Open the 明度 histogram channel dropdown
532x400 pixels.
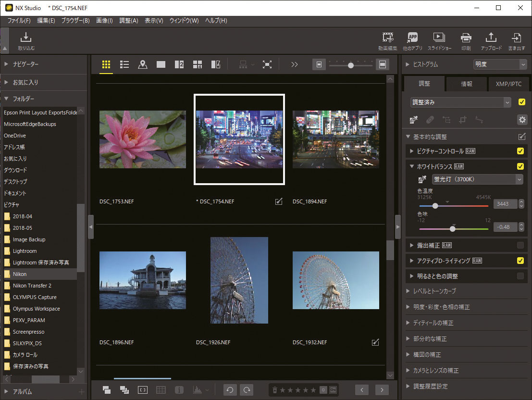coord(500,64)
